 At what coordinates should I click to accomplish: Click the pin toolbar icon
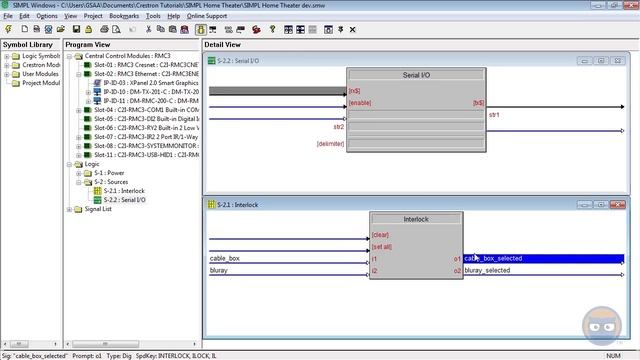pos(340,29)
